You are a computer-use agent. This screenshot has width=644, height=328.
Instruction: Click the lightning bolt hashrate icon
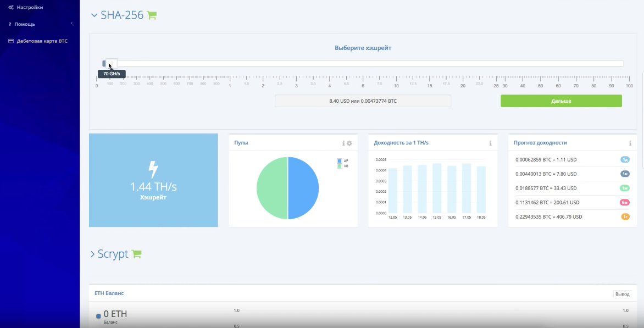tap(153, 169)
